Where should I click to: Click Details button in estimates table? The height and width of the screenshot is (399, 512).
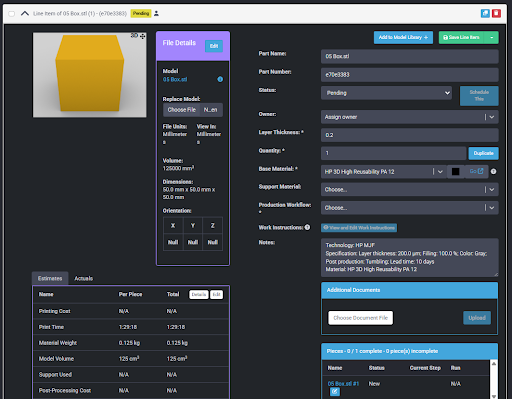199,295
